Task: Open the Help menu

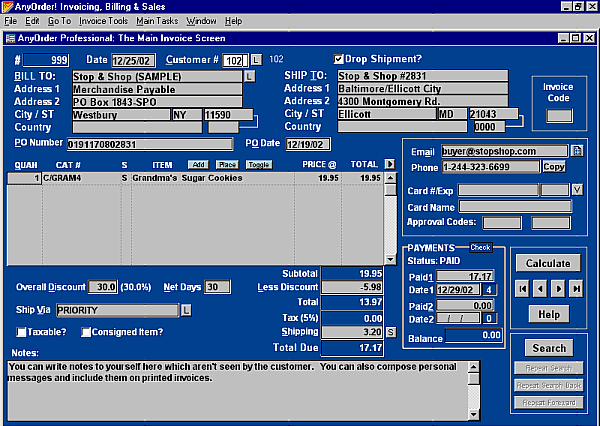Action: coord(233,21)
